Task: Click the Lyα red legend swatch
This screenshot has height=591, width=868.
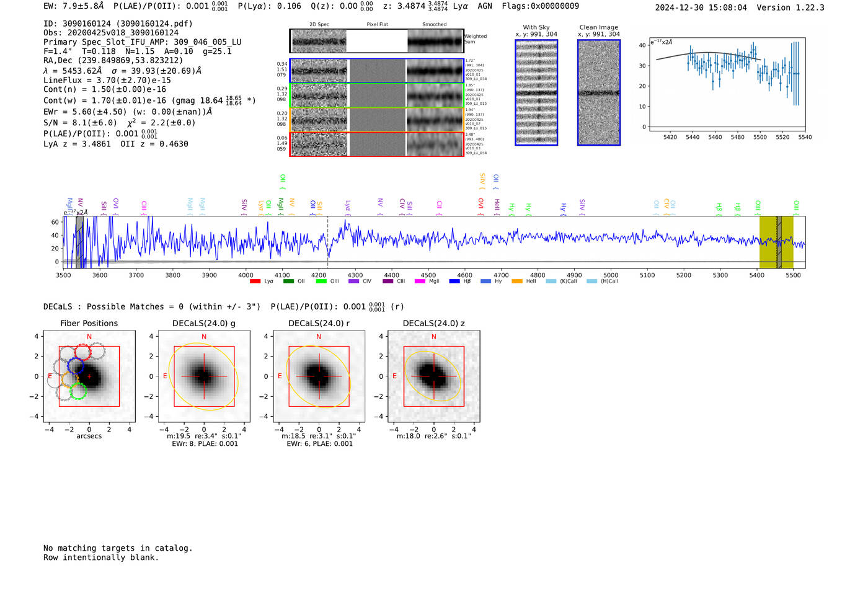Action: coord(255,282)
